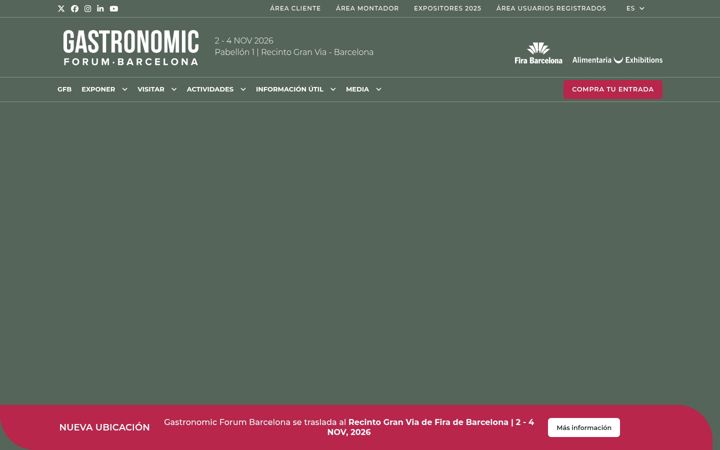Expand the Media menu

click(x=363, y=89)
